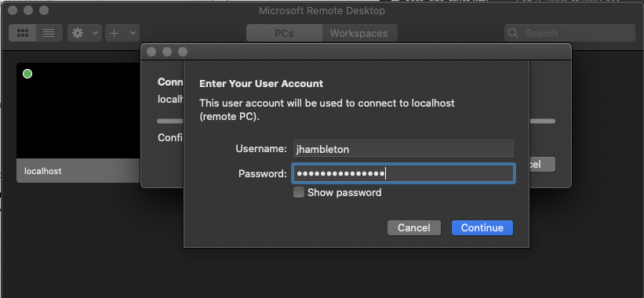Expand the gear settings dropdown arrow
This screenshot has width=644, height=298.
pos(95,33)
